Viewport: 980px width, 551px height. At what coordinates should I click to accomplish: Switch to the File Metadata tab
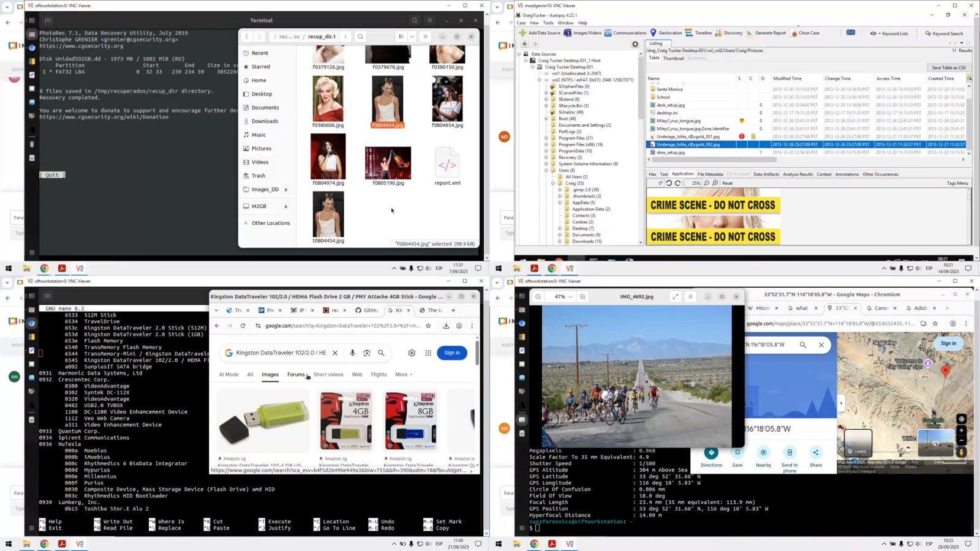[x=710, y=174]
